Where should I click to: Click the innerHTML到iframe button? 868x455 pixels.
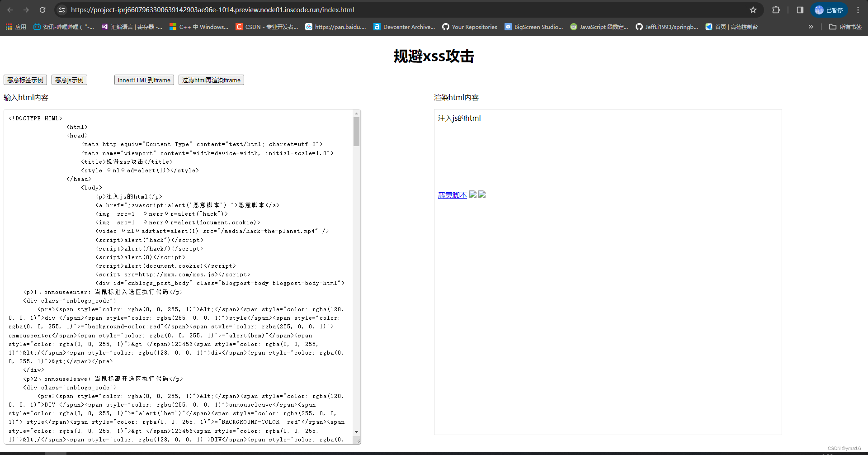144,80
